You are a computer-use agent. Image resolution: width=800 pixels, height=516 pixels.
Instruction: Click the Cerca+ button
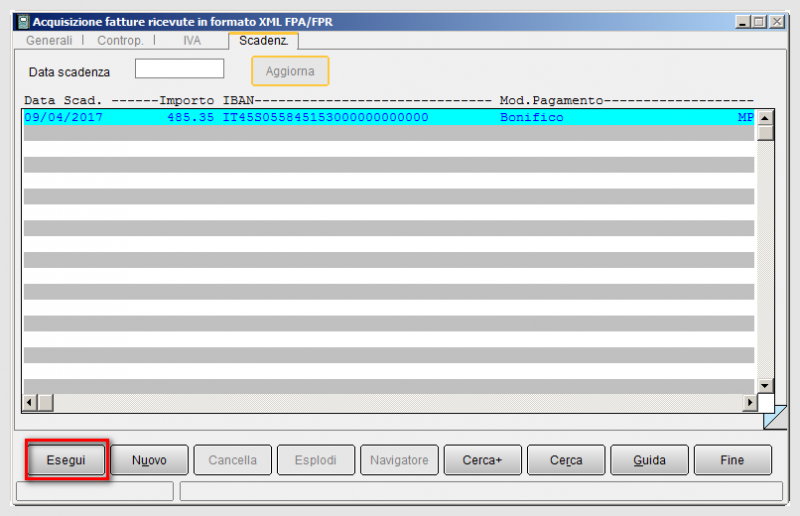tap(483, 460)
